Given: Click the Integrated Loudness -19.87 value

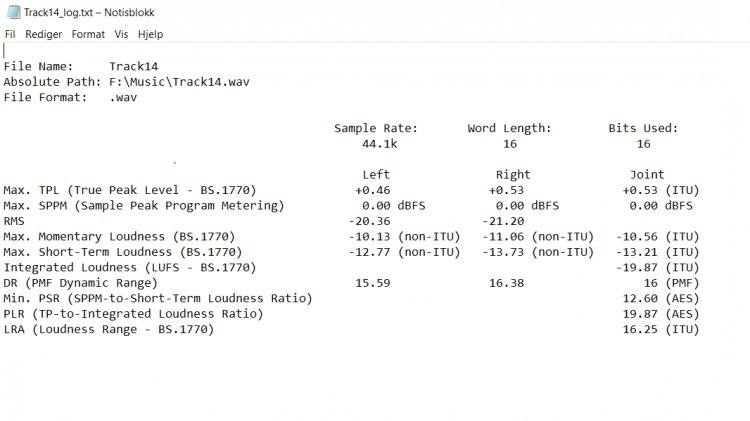Looking at the screenshot, I should coord(637,267).
